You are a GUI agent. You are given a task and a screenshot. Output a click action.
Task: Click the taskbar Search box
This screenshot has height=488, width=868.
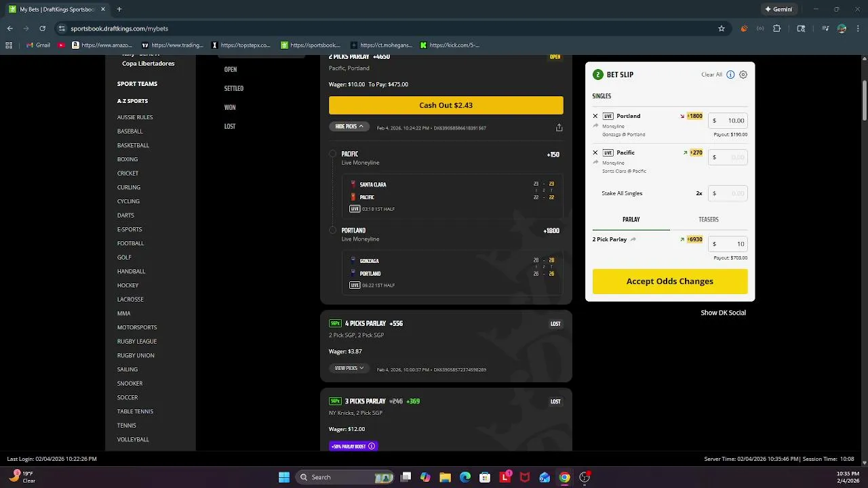pos(346,477)
